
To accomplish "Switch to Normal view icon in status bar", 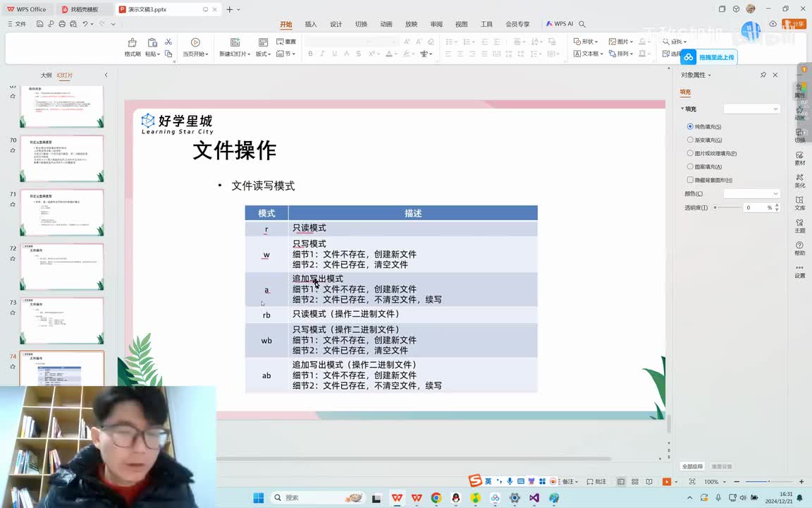I will point(621,482).
